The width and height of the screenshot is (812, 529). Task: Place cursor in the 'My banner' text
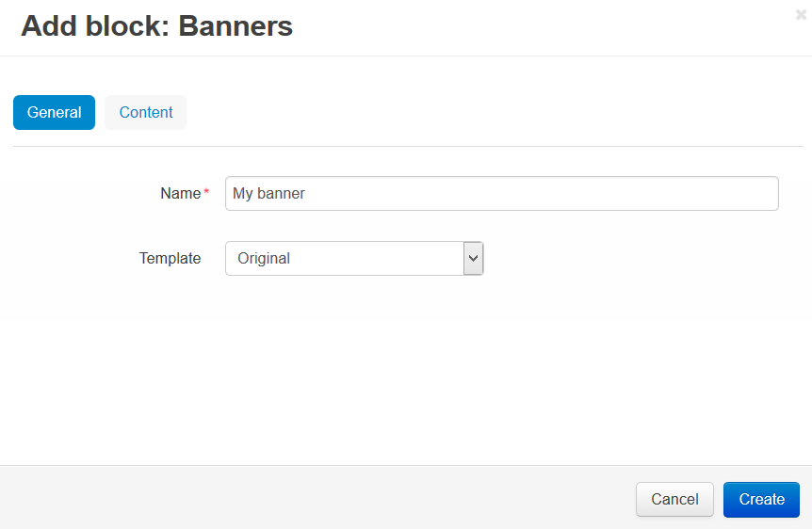coord(268,194)
